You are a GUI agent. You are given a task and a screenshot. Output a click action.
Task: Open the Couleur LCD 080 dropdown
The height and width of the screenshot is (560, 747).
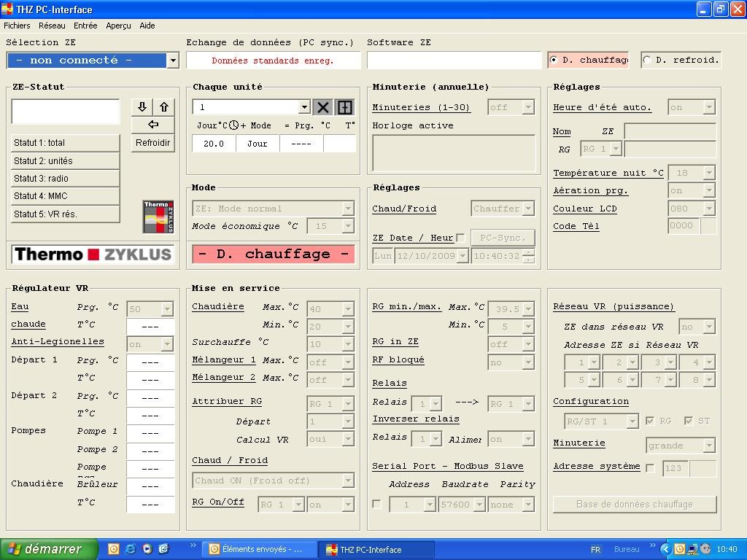[x=709, y=209]
